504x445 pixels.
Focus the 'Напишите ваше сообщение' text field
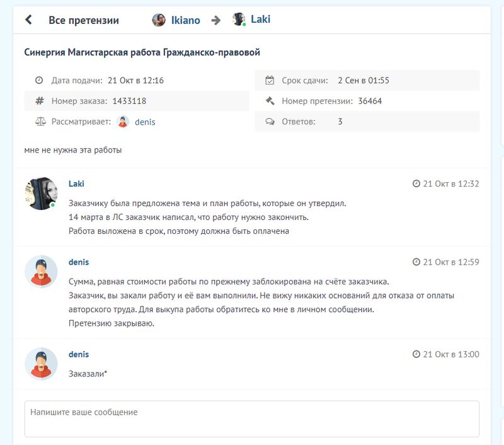tap(251, 419)
